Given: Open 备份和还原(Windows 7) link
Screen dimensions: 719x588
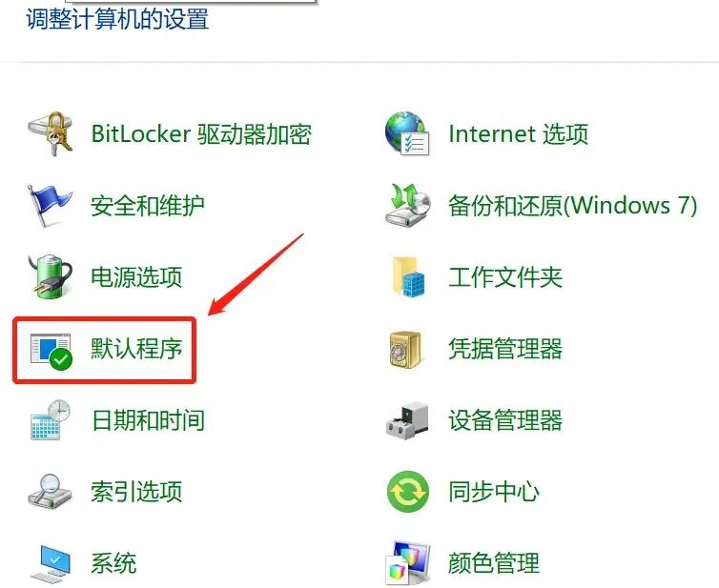Looking at the screenshot, I should tap(573, 205).
